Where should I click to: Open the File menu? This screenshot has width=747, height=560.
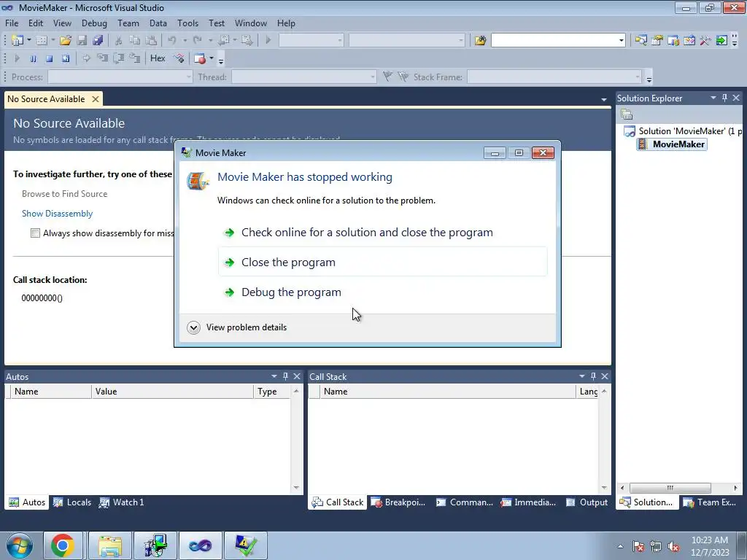click(x=12, y=23)
